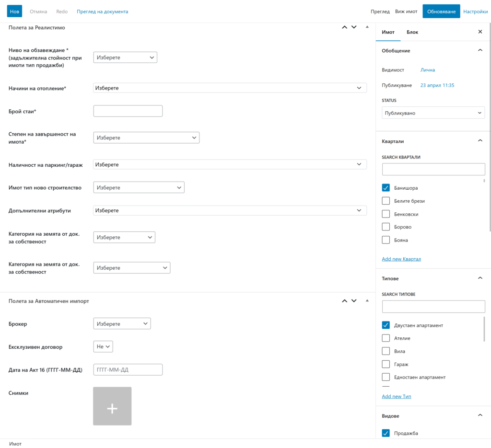This screenshot has height=448, width=491.
Task: Open the Начини на отопление dropdown
Action: click(x=230, y=88)
